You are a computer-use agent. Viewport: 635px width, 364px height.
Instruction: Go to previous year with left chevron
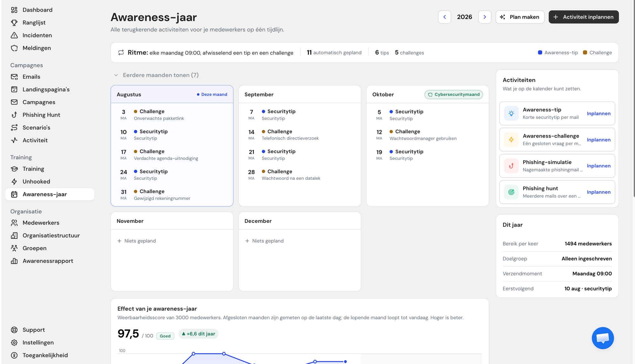[444, 17]
